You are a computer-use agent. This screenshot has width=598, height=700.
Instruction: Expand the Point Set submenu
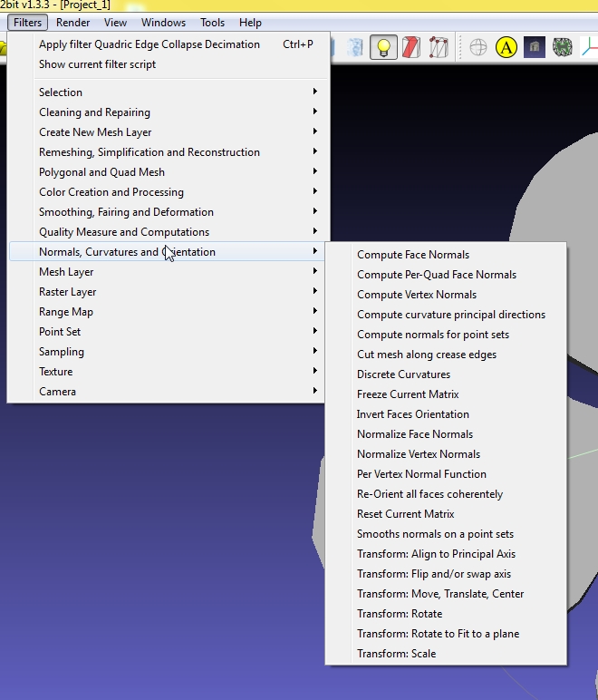pyautogui.click(x=169, y=332)
